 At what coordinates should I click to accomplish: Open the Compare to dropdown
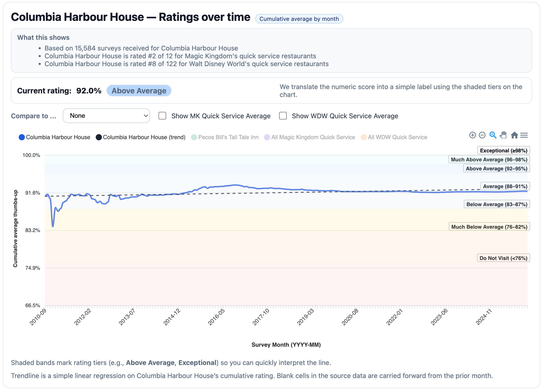(106, 116)
